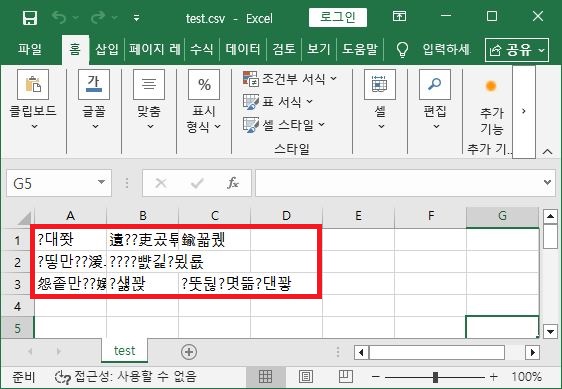Image resolution: width=562 pixels, height=389 pixels.
Task: Switch to the 보기 tab
Action: [319, 49]
